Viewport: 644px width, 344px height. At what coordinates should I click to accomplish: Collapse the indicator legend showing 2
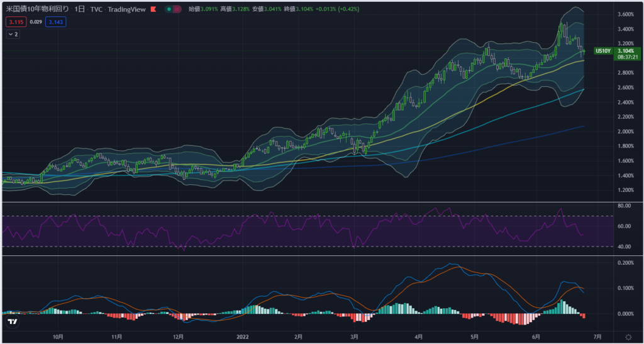coord(13,35)
